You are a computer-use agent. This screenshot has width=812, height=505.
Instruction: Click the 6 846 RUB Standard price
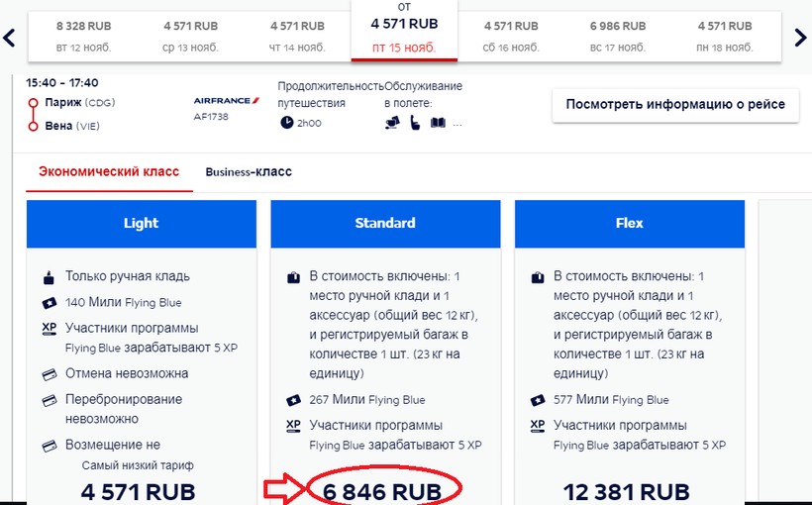point(385,491)
